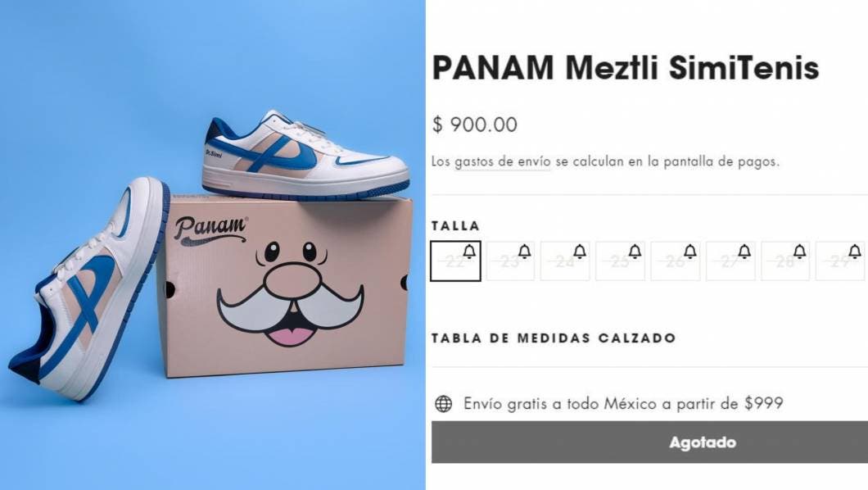
Task: Click the bell icon on size 29
Action: pos(855,252)
